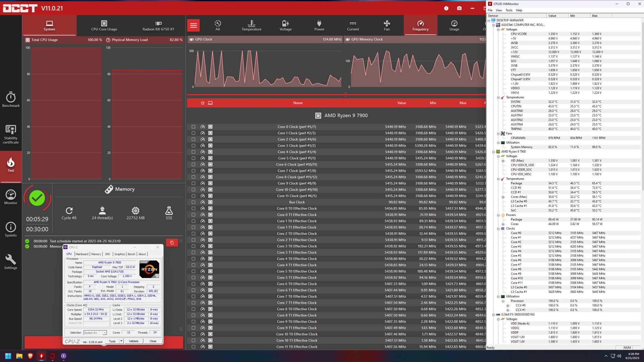This screenshot has height=362, width=644.
Task: Open the taskbar clock and date
Action: [632, 356]
